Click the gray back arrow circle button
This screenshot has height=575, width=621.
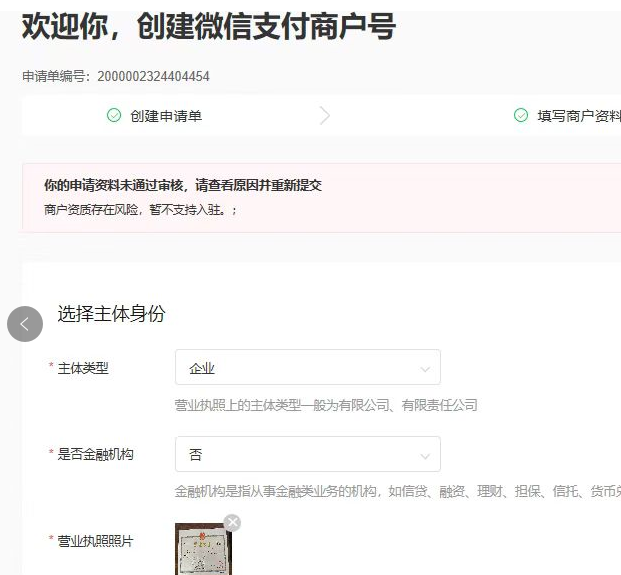25,324
